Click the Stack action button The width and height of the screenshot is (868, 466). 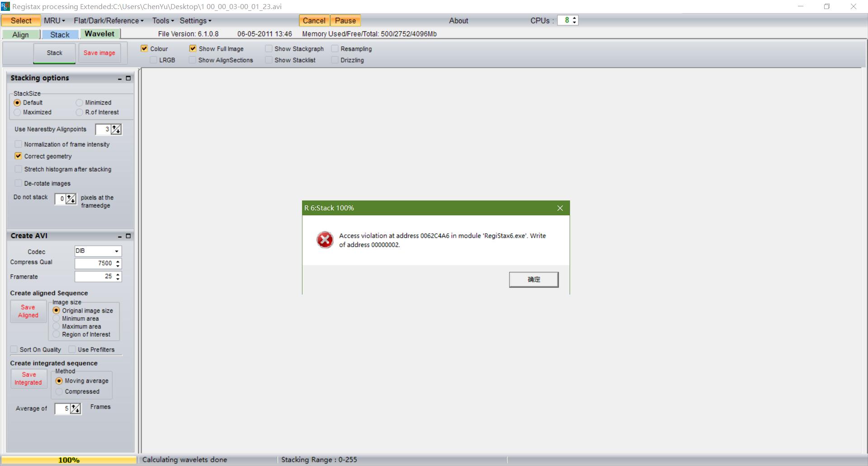coord(54,53)
